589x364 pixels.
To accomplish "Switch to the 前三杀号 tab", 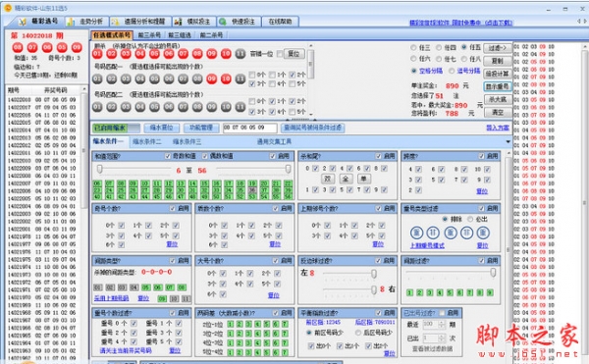I will point(149,35).
